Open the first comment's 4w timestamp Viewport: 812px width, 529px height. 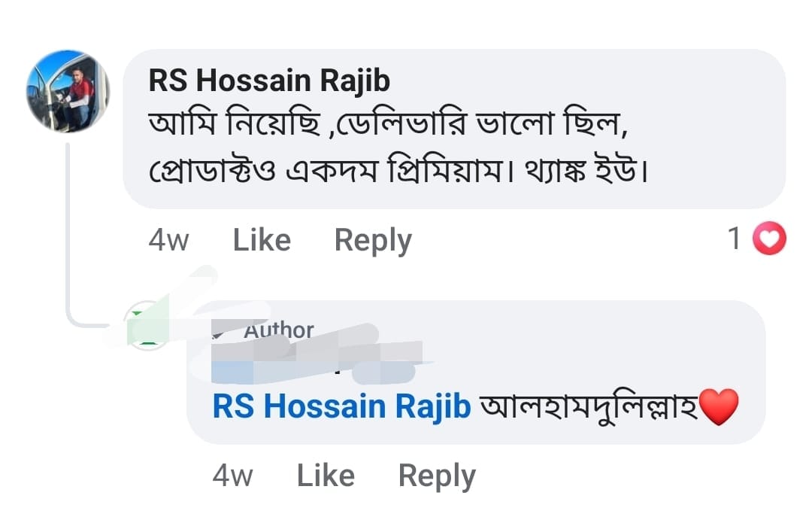pyautogui.click(x=168, y=240)
